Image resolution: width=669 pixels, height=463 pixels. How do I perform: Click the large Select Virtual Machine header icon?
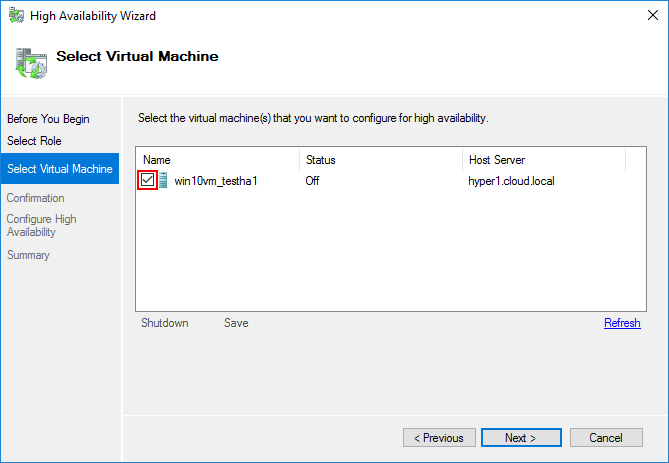coord(30,62)
